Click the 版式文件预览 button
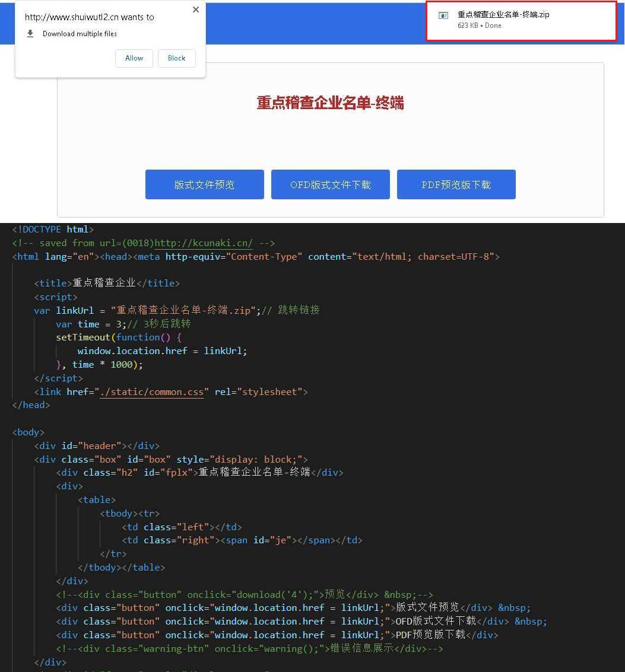 pyautogui.click(x=205, y=184)
